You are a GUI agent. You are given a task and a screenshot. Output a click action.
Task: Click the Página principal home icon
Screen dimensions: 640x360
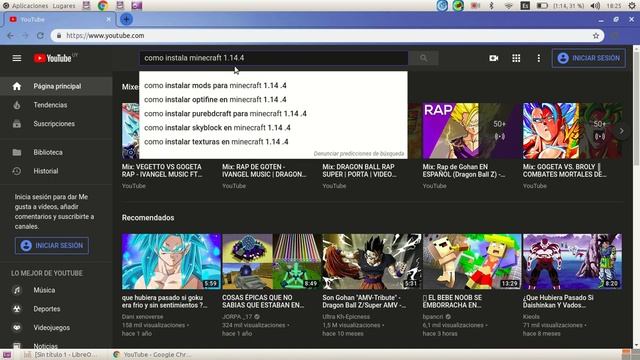pyautogui.click(x=17, y=86)
